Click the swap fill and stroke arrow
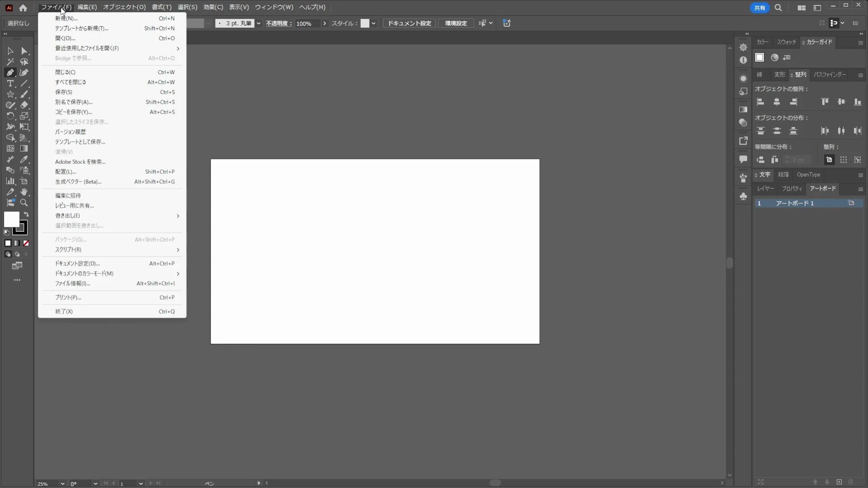This screenshot has width=868, height=488. (26, 215)
